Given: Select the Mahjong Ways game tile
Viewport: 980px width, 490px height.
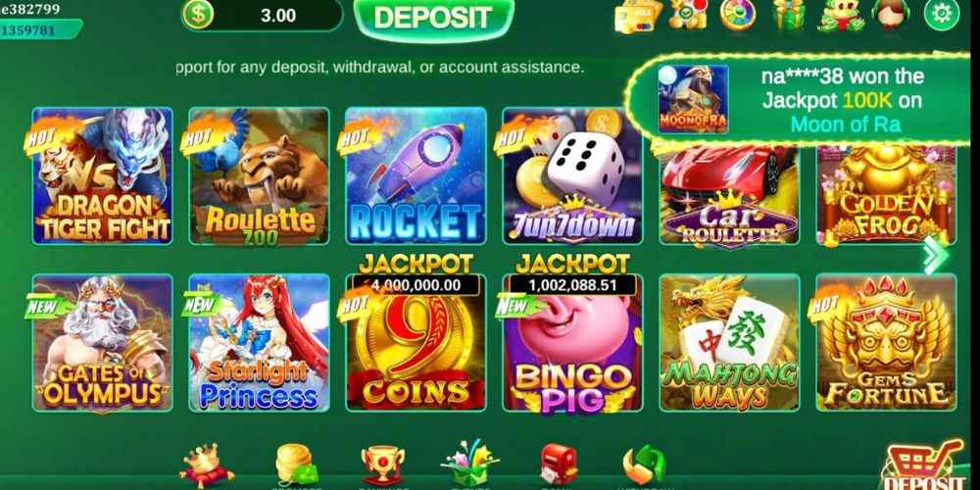Looking at the screenshot, I should (x=729, y=342).
